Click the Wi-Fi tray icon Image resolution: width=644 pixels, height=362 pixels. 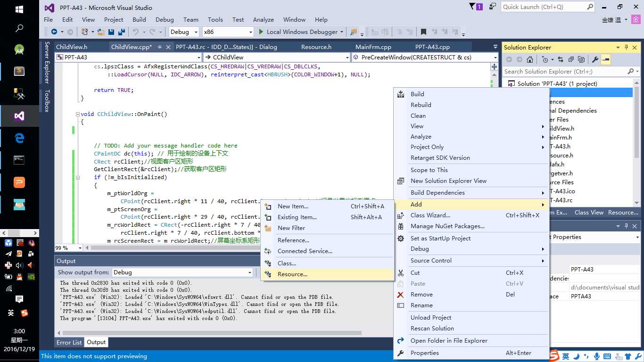(8, 288)
